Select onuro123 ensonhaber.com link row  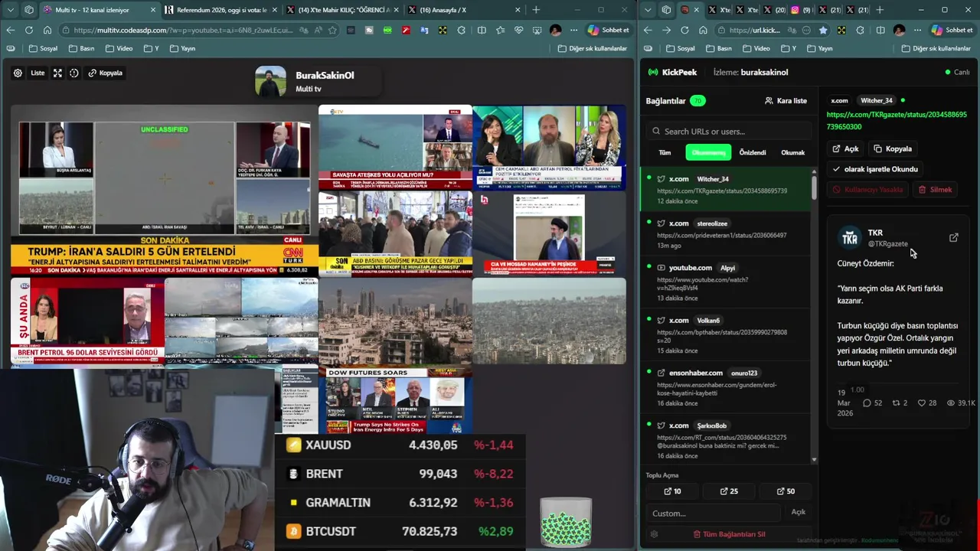(x=726, y=387)
